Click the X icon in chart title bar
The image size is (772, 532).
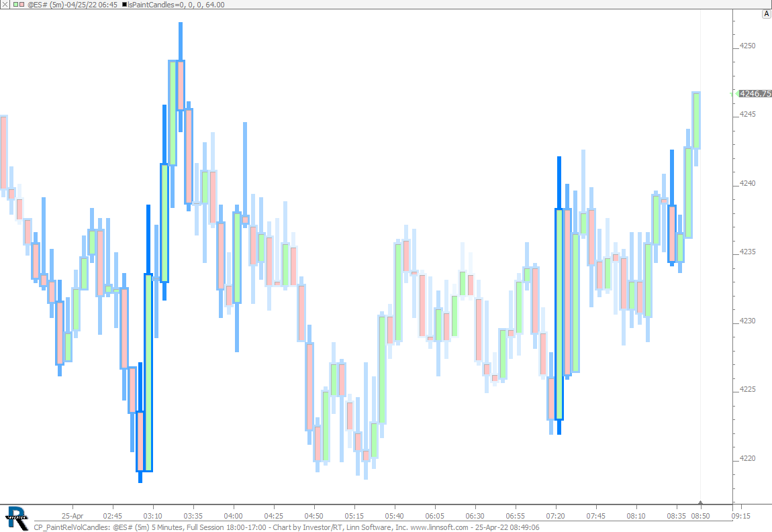click(4, 5)
